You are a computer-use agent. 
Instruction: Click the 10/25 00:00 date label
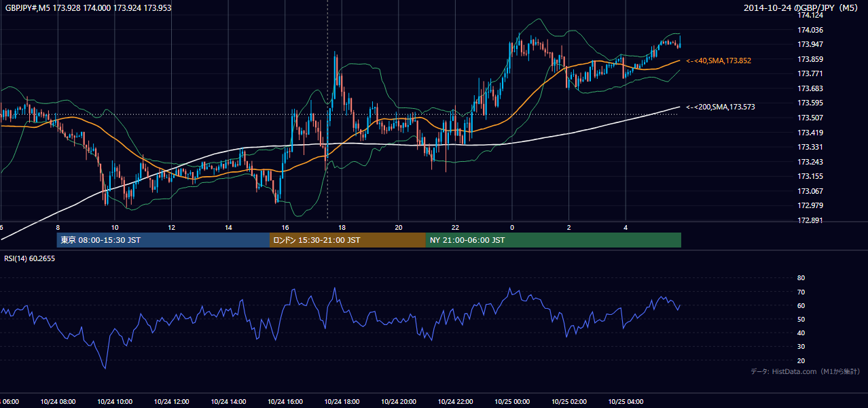pyautogui.click(x=512, y=402)
